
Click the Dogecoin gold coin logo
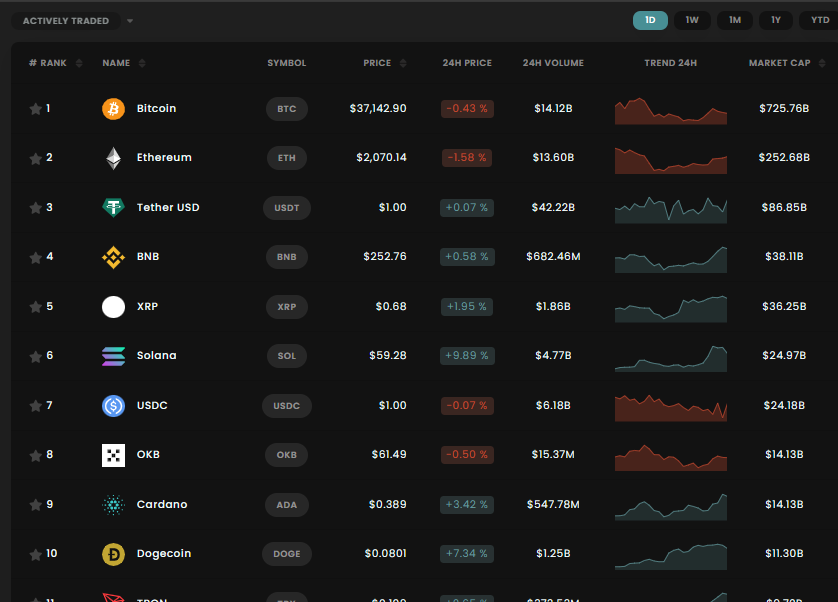point(113,554)
